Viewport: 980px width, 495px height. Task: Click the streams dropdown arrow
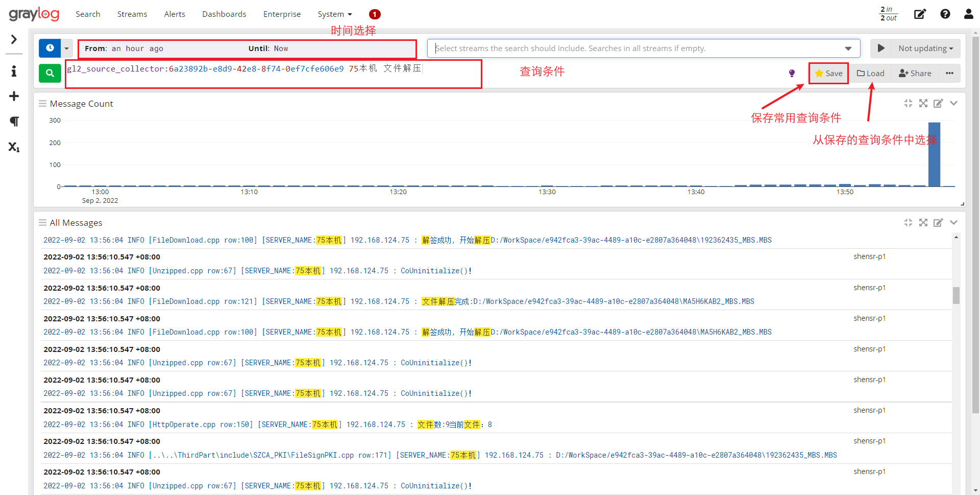(x=848, y=49)
